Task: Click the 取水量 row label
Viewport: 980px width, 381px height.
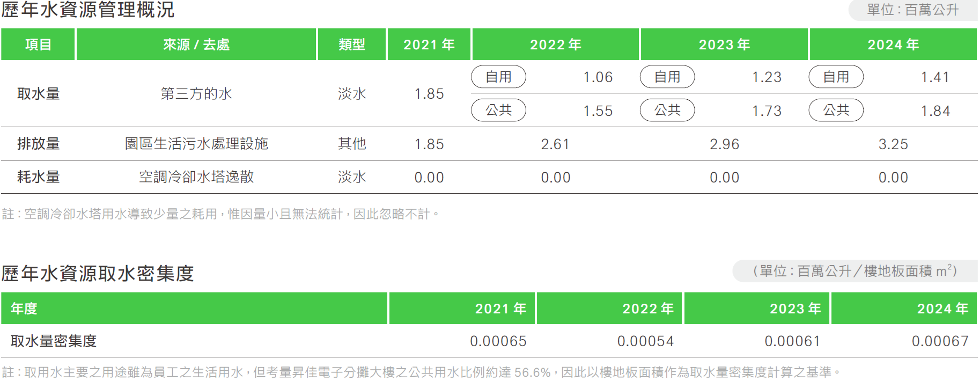Action: pyautogui.click(x=38, y=94)
